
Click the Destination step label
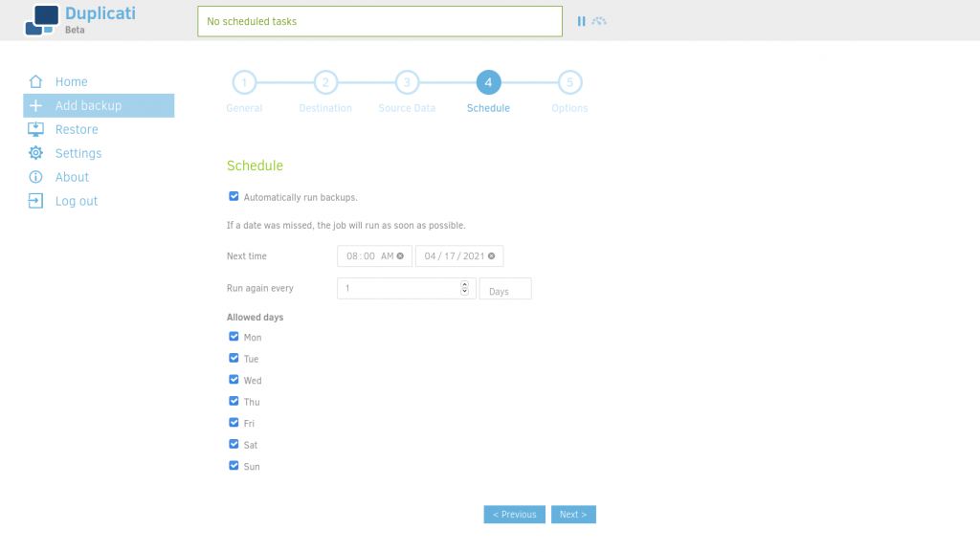pyautogui.click(x=325, y=108)
